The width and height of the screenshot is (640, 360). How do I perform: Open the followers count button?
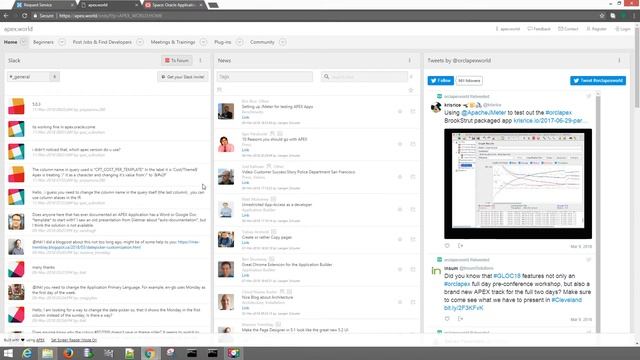(469, 80)
